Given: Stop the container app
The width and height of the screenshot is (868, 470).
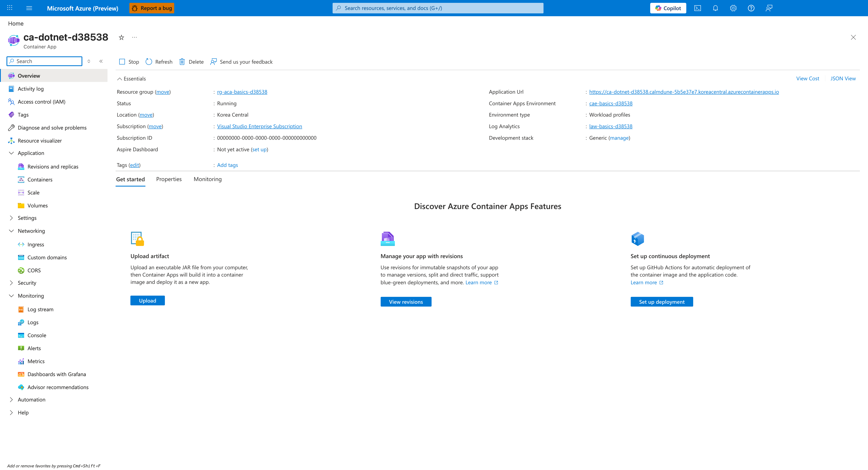Looking at the screenshot, I should (129, 62).
